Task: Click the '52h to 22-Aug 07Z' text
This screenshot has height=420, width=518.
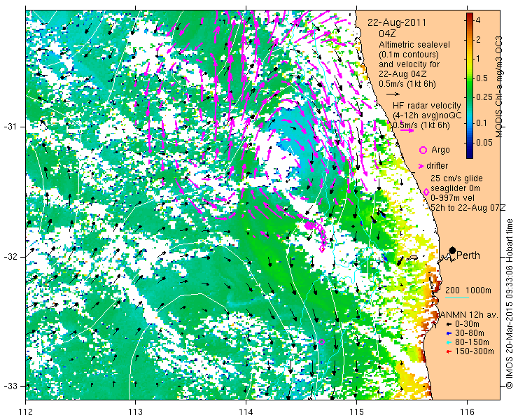Action: (x=468, y=207)
